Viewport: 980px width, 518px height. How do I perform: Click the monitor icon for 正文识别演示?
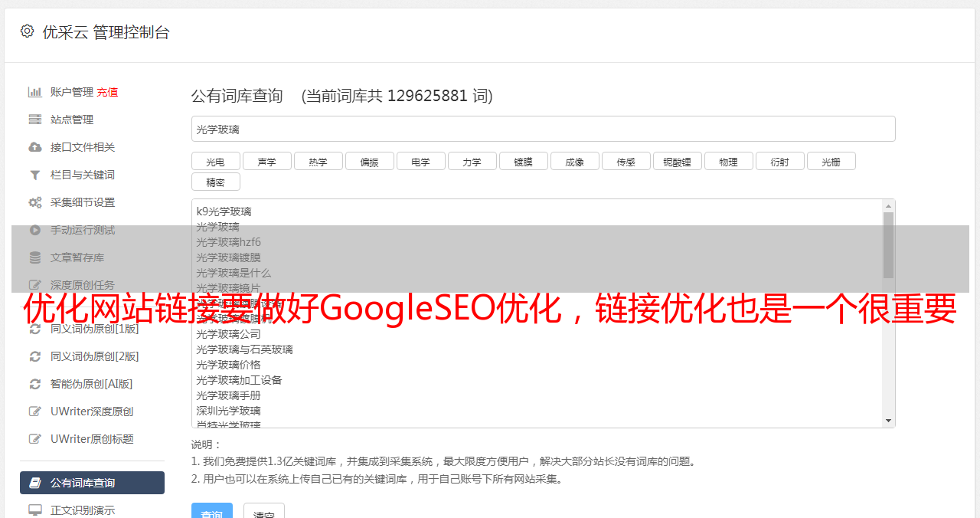pyautogui.click(x=35, y=510)
